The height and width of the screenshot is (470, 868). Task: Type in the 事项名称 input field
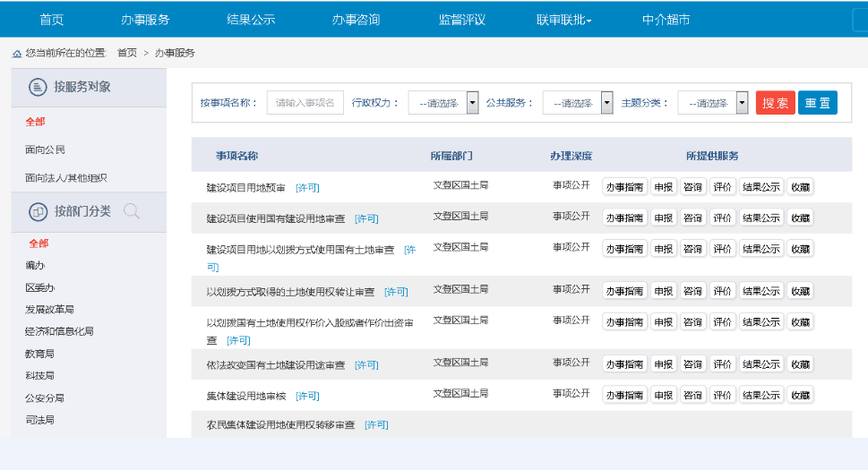[305, 103]
